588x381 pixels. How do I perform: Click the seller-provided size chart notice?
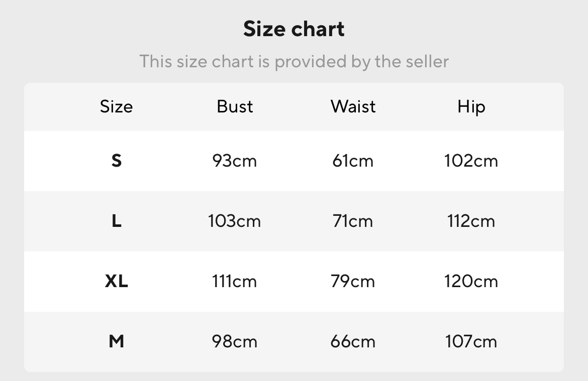(x=294, y=62)
